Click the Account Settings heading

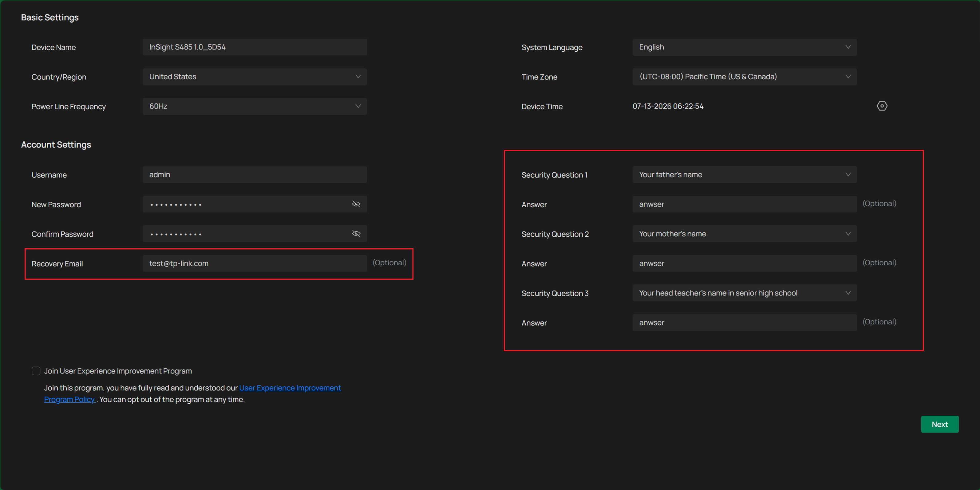[x=56, y=144]
